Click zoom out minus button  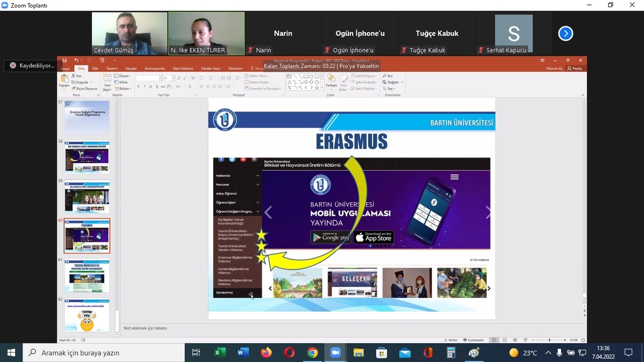(533, 340)
